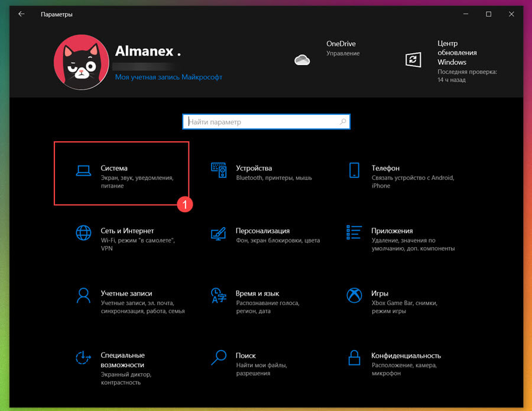The image size is (532, 411).
Task: Click Связать устройство с Android, iPhone text
Action: pos(413,182)
